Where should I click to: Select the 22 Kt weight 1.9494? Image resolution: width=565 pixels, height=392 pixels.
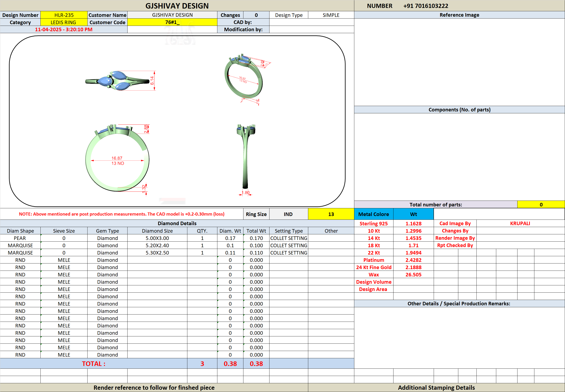(x=413, y=253)
